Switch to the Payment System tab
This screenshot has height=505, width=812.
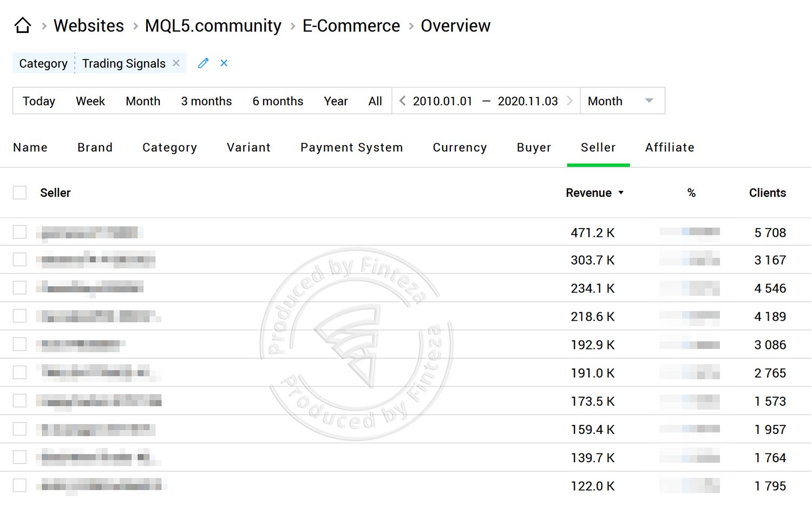click(x=351, y=147)
